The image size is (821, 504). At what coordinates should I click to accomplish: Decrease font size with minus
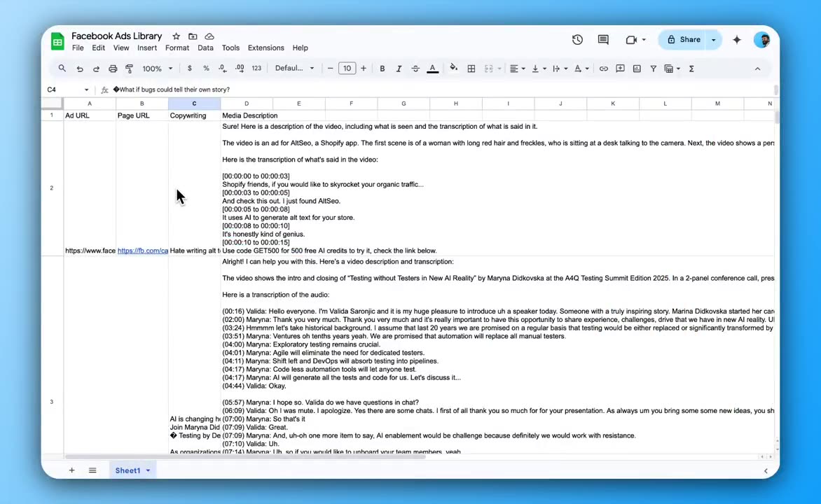(x=330, y=69)
